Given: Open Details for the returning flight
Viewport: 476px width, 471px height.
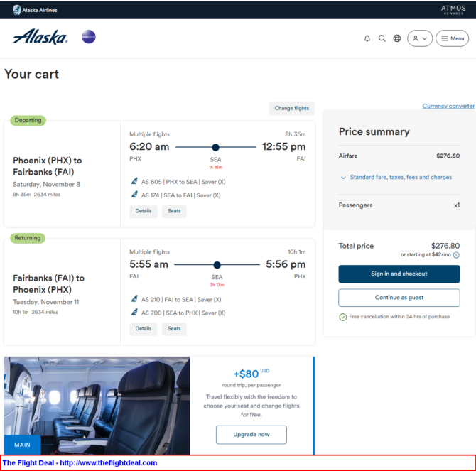Looking at the screenshot, I should [x=144, y=329].
